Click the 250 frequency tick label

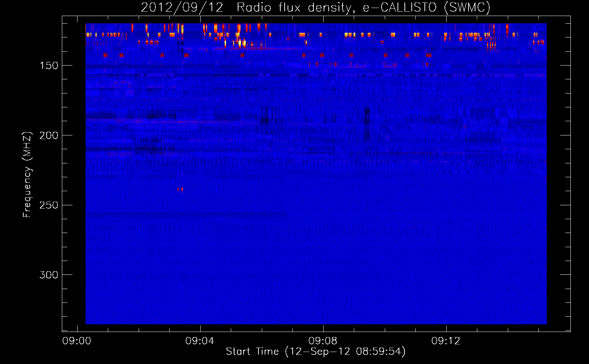49,205
